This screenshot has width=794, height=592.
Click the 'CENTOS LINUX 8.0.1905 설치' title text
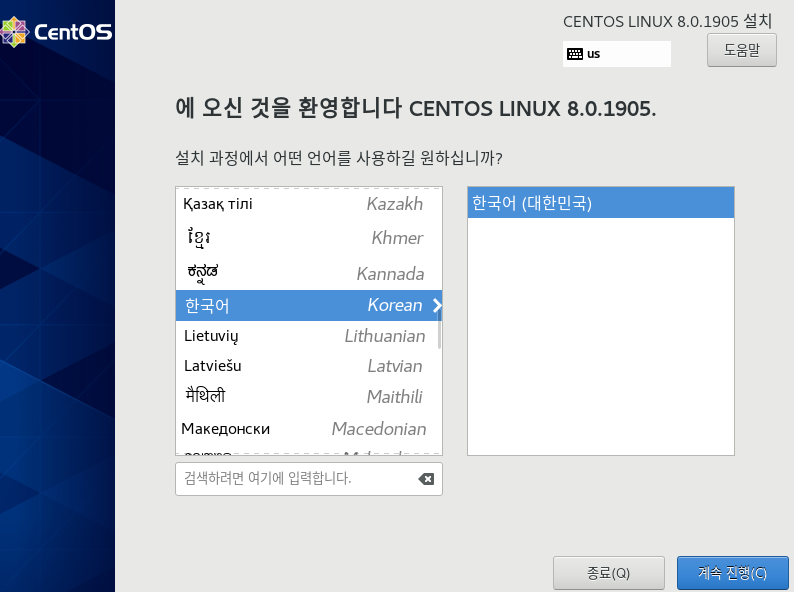(667, 21)
